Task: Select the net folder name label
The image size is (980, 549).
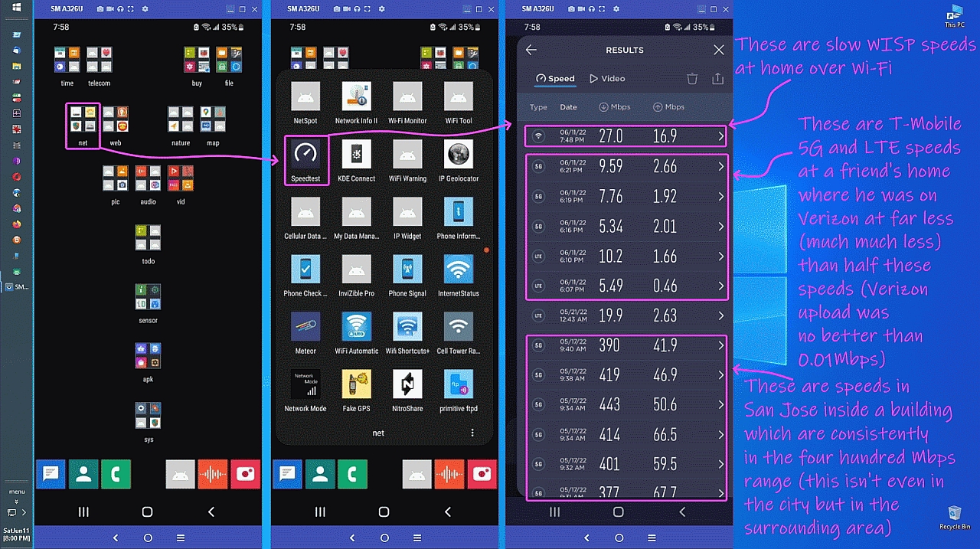Action: point(378,433)
